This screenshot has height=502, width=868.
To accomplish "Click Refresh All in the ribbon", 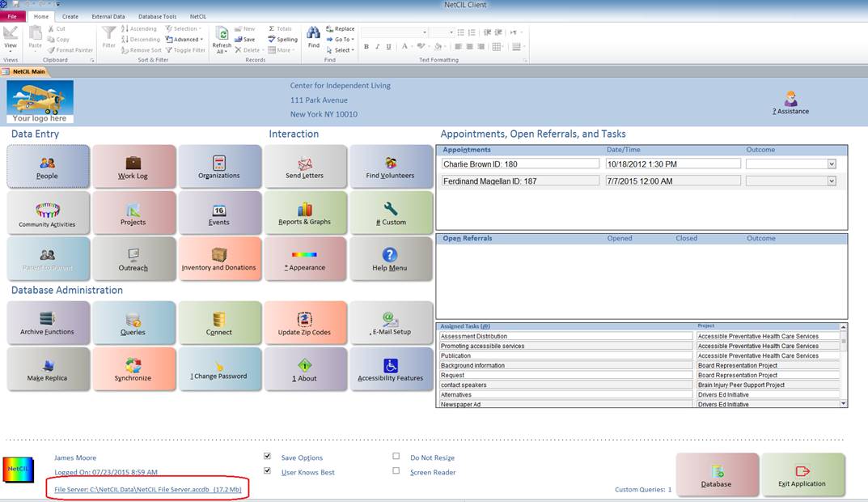I will click(222, 40).
